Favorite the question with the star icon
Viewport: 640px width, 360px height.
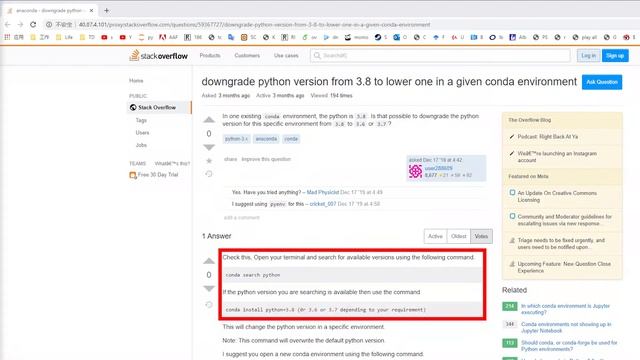[209, 161]
